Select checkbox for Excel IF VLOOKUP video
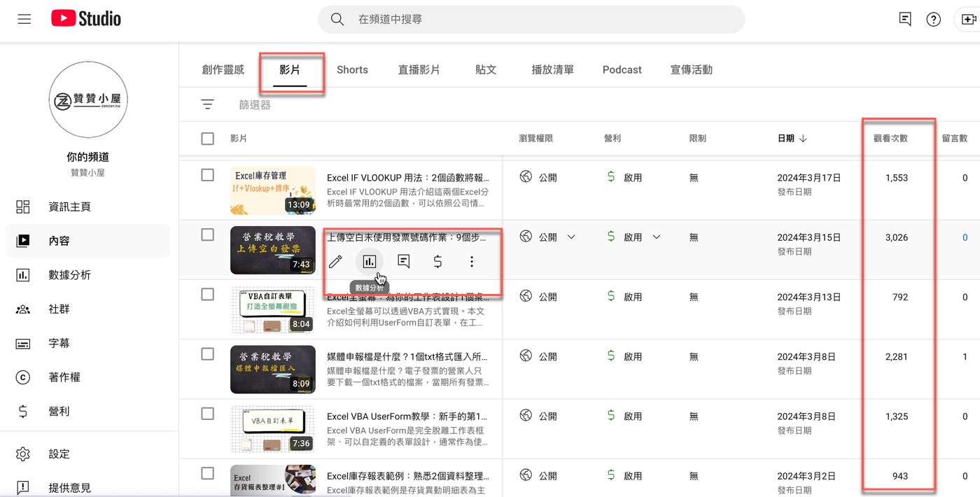980x497 pixels. (x=207, y=175)
